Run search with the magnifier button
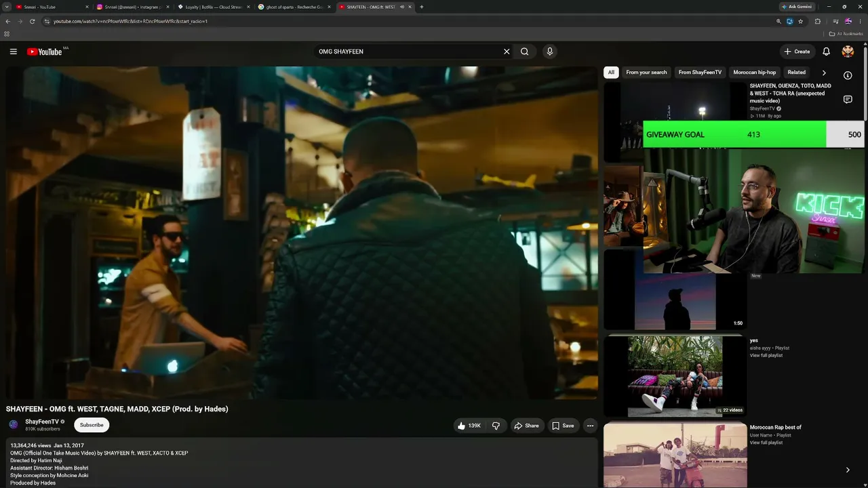 (524, 52)
